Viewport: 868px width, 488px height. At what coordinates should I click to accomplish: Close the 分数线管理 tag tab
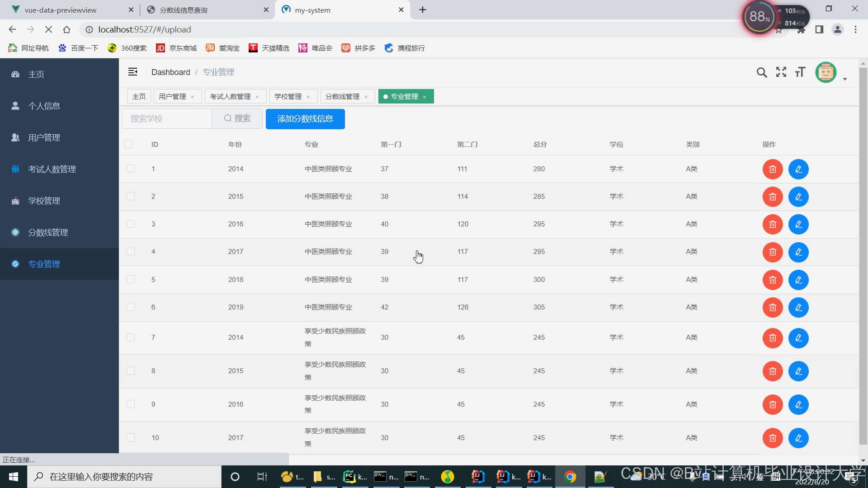point(366,97)
